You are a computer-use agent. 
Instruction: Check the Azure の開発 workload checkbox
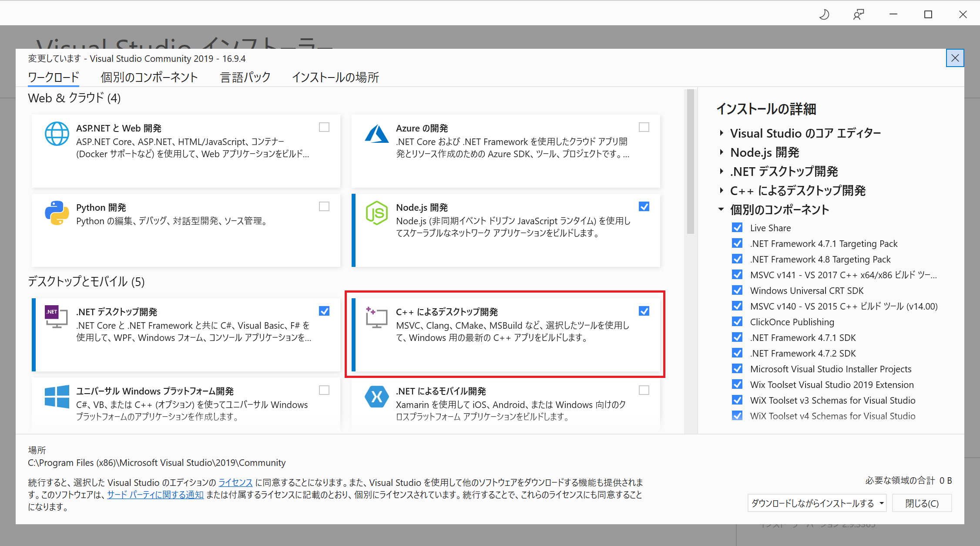(x=644, y=127)
